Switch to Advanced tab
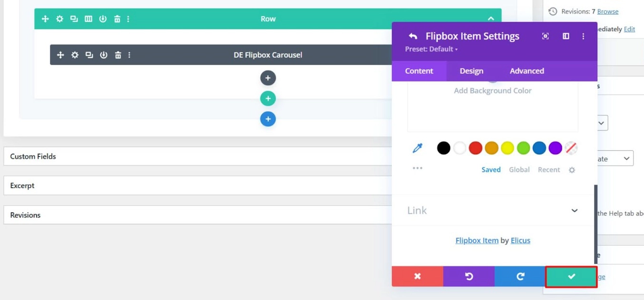 pyautogui.click(x=527, y=71)
